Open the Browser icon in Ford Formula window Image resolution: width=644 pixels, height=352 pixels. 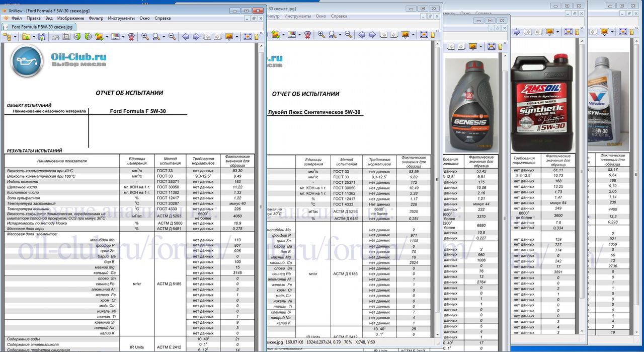(x=8, y=37)
